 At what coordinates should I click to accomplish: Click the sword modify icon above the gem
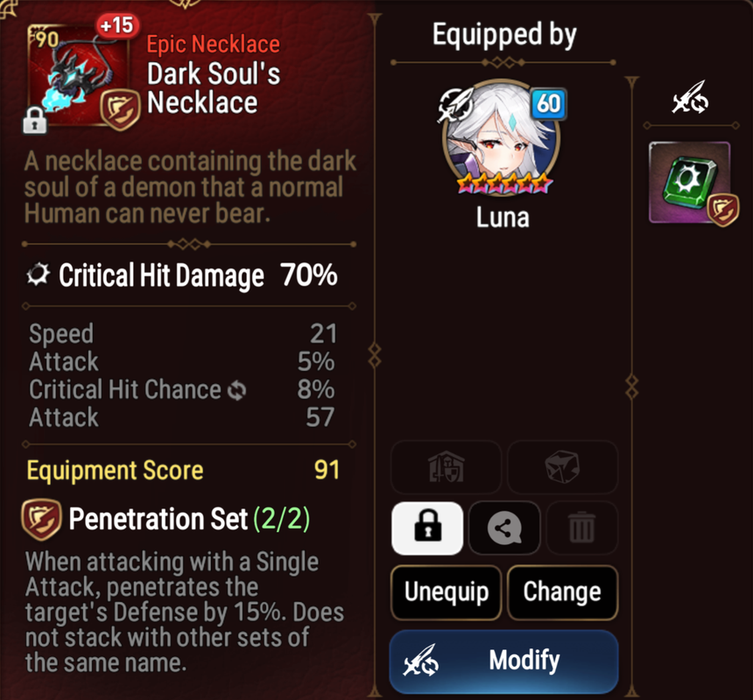point(690,98)
